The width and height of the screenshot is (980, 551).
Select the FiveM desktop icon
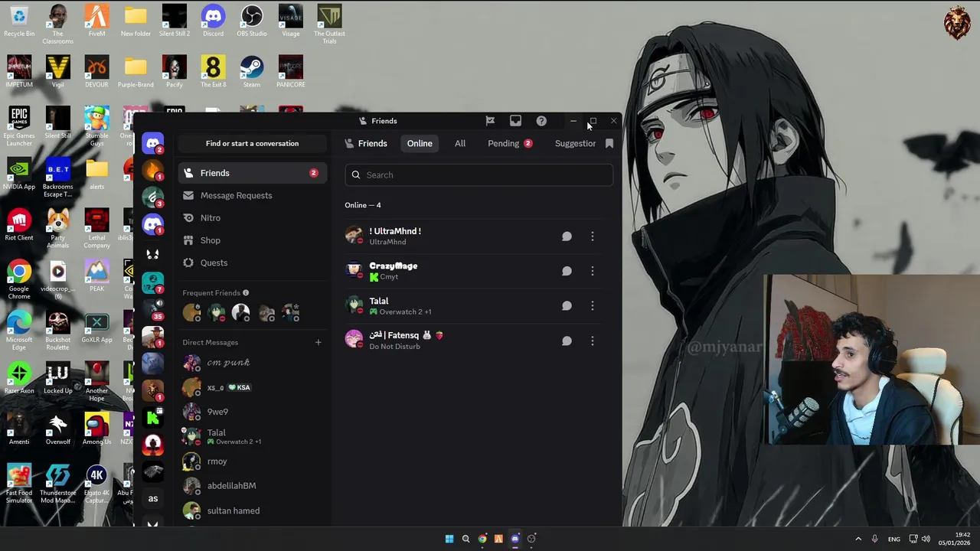[x=96, y=21]
